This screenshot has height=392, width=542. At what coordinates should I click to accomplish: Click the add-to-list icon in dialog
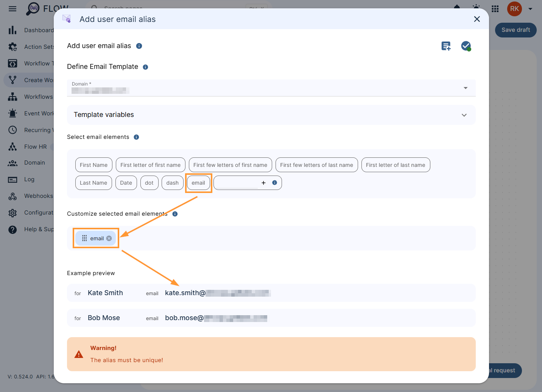click(x=446, y=46)
